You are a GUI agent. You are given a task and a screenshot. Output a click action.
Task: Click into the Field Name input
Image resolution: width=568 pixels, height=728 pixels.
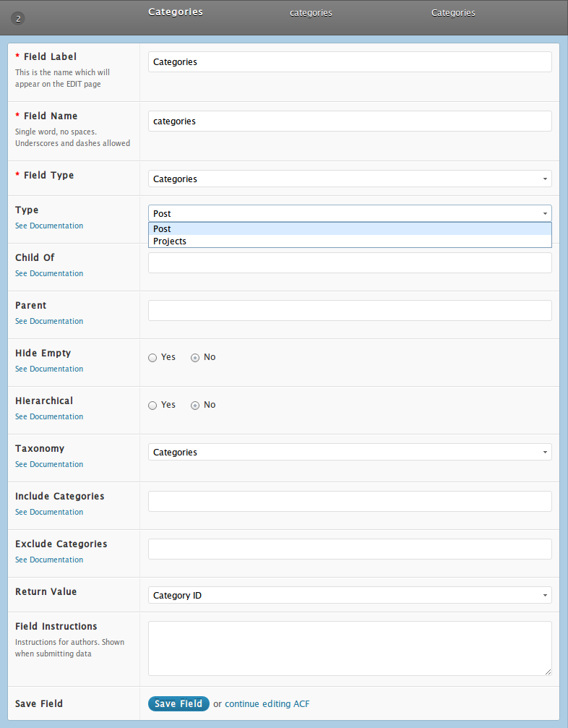point(350,121)
